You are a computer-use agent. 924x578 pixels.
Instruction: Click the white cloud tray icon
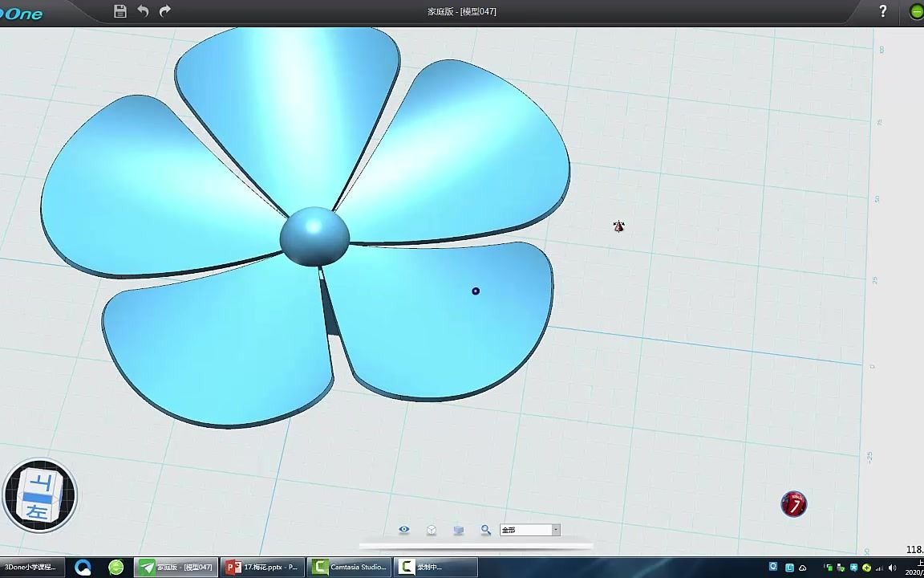click(x=803, y=568)
